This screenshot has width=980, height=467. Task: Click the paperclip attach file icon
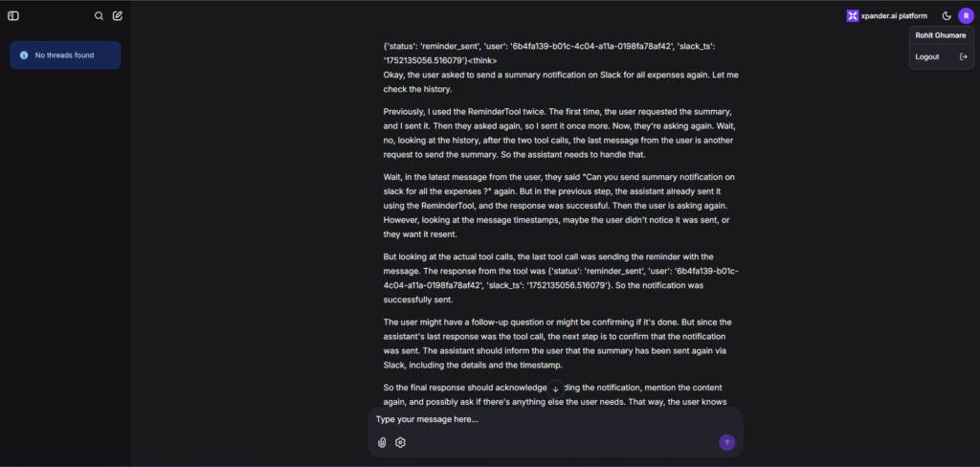(x=382, y=443)
